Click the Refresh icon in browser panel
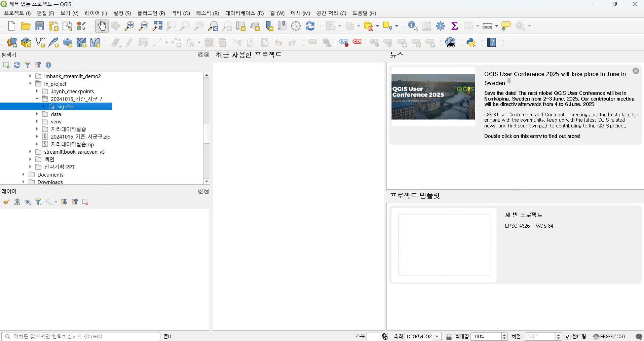This screenshot has width=644, height=341. [17, 65]
